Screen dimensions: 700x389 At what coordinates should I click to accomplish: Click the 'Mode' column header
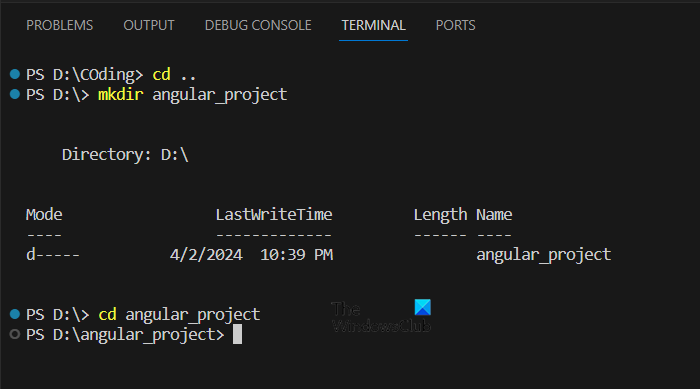pos(44,214)
